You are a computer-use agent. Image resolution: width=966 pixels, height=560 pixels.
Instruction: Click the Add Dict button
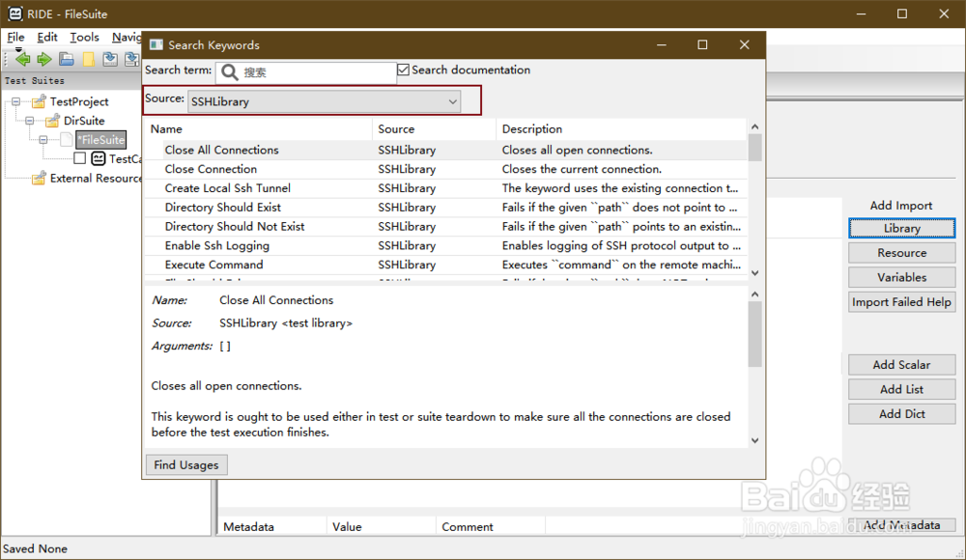point(902,414)
